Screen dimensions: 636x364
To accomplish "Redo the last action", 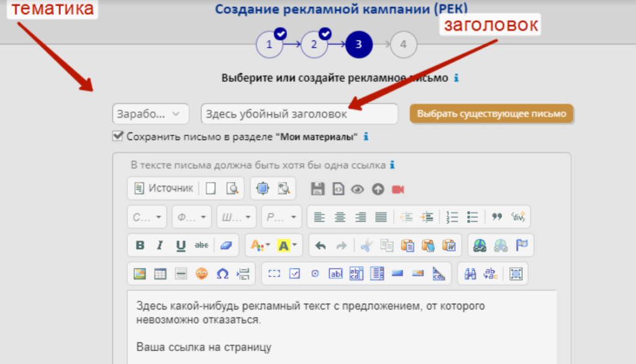I will click(341, 245).
